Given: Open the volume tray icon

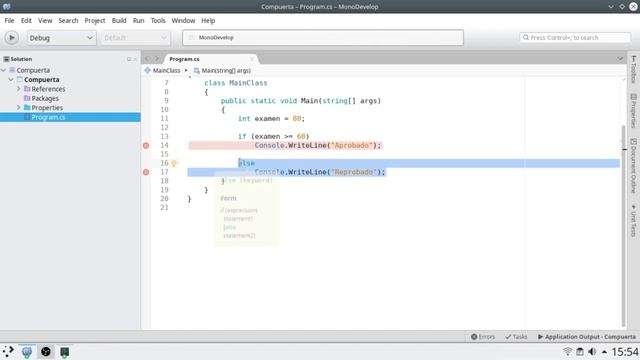Looking at the screenshot, I should (x=592, y=351).
